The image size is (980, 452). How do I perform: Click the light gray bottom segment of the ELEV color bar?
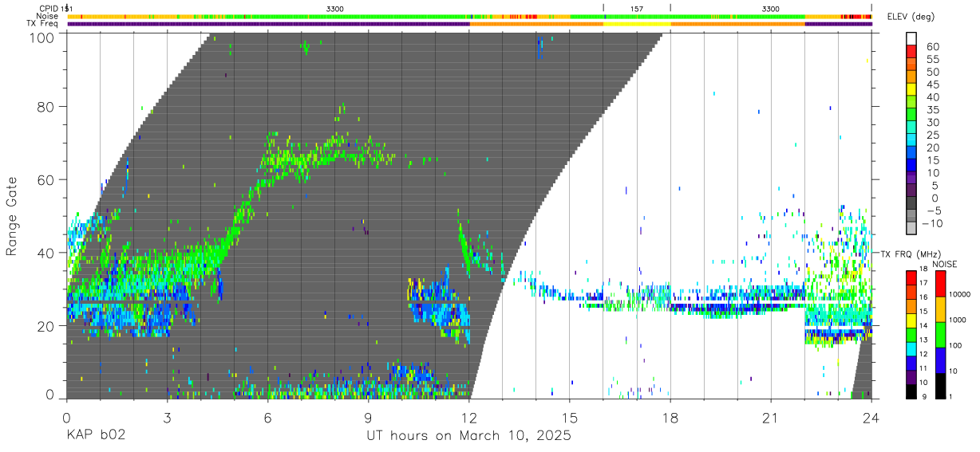912,230
